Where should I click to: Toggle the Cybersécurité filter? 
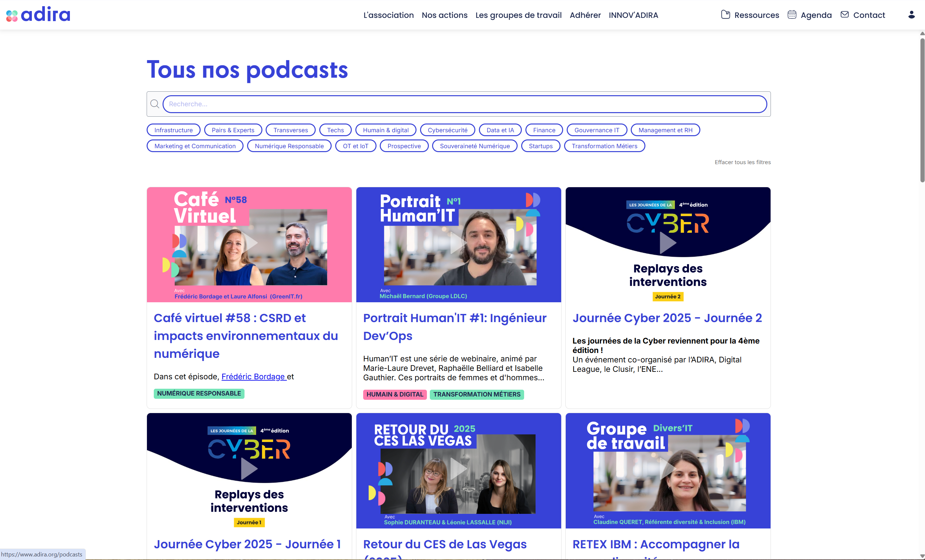(x=447, y=130)
